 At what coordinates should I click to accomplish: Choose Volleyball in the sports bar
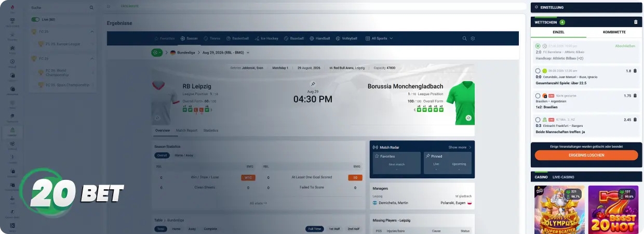[346, 38]
